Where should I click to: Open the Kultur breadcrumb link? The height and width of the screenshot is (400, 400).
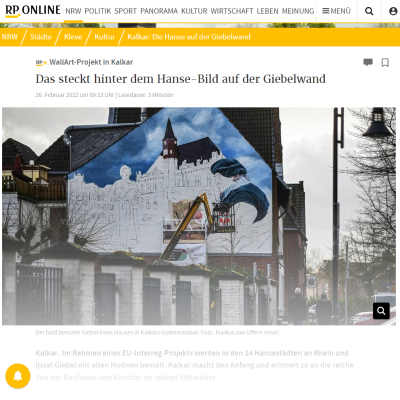(104, 37)
